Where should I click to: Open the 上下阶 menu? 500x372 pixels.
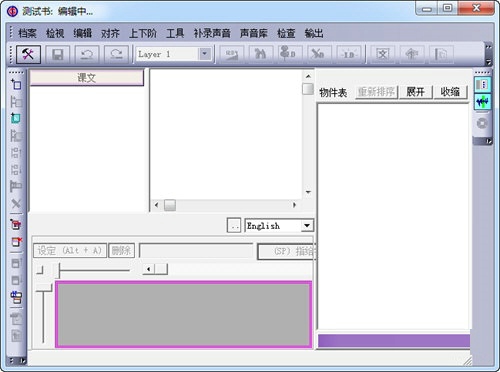143,33
